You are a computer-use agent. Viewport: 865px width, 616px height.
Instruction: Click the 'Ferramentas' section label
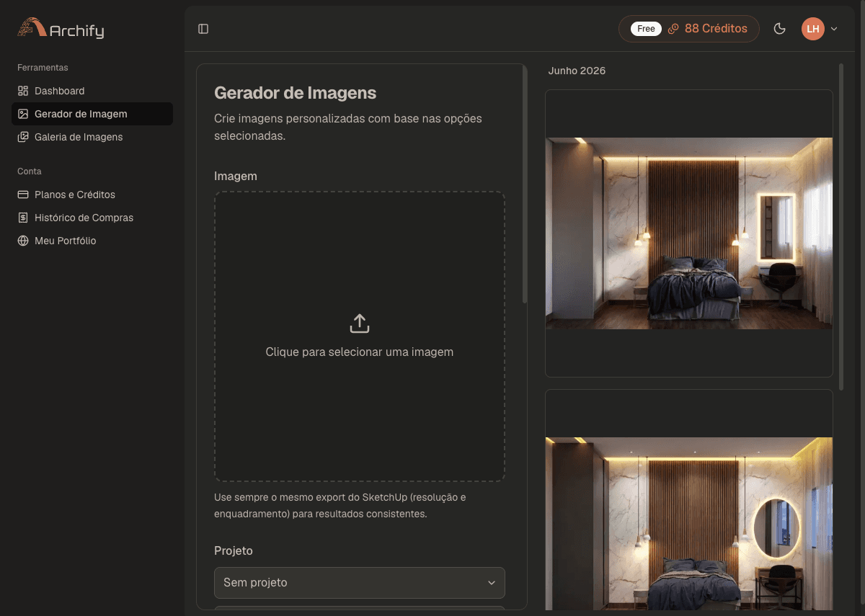(43, 68)
